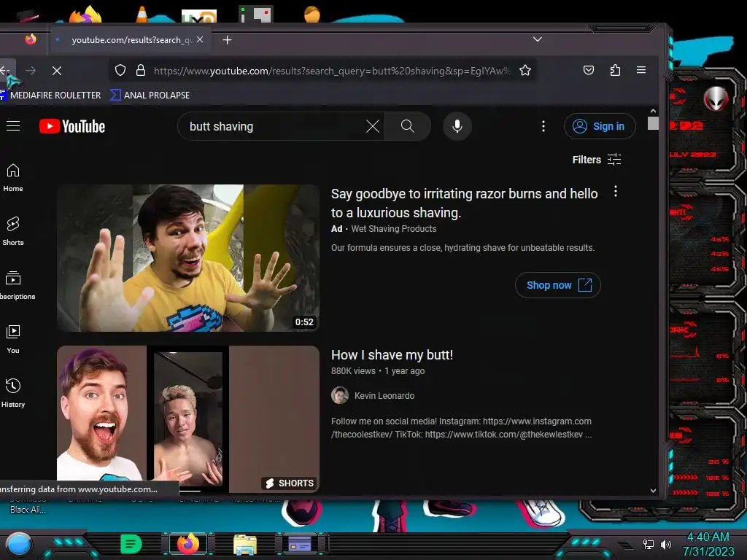The width and height of the screenshot is (747, 560).
Task: Click the browser forward arrow
Action: click(31, 71)
